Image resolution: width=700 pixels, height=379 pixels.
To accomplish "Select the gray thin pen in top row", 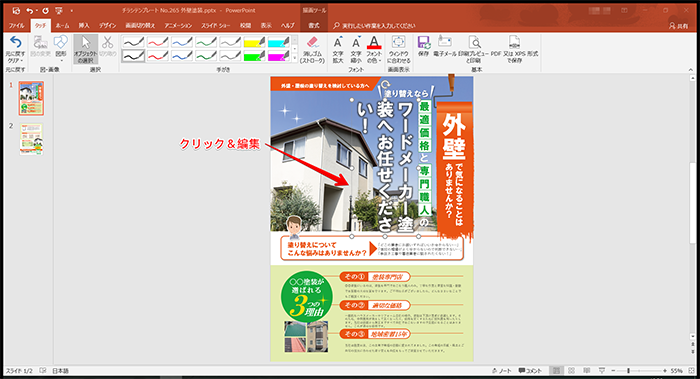I will [x=230, y=42].
